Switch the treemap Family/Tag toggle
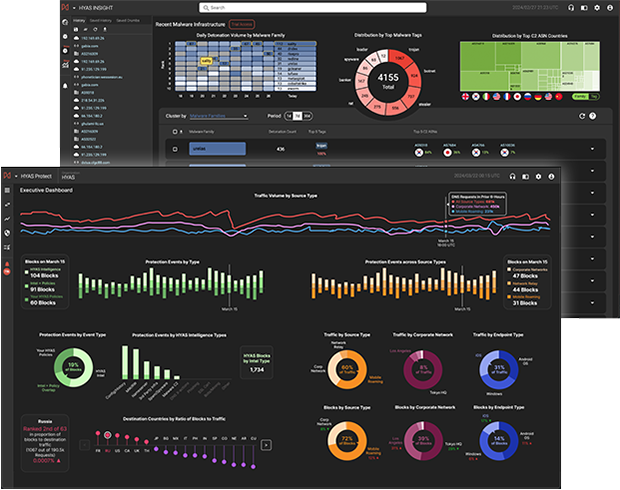This screenshot has height=490, width=620. coord(586,96)
